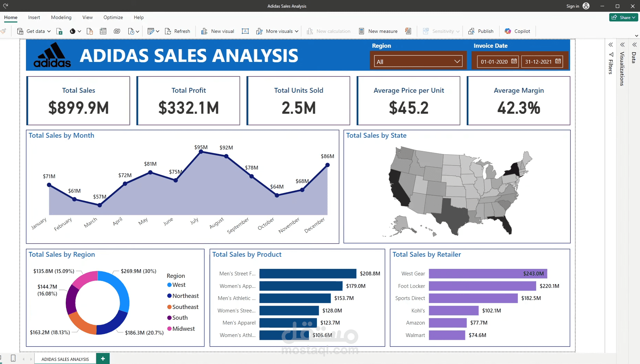Screen dimensions: 640x364
Task: Toggle the West region legend item
Action: coord(176,285)
